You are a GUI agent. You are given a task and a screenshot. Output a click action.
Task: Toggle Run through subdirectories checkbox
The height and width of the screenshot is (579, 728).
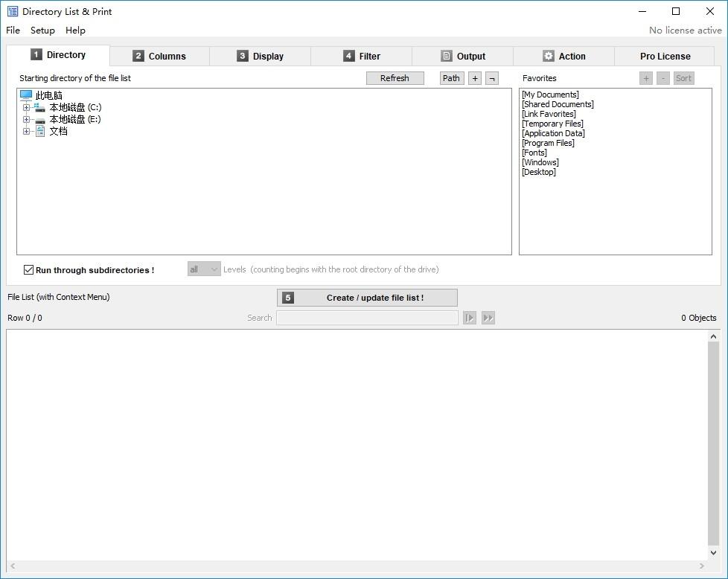(28, 269)
